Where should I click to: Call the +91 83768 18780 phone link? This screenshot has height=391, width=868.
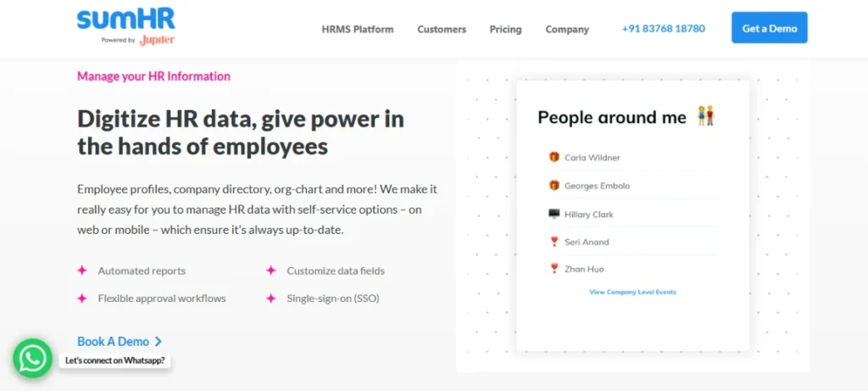click(x=663, y=28)
